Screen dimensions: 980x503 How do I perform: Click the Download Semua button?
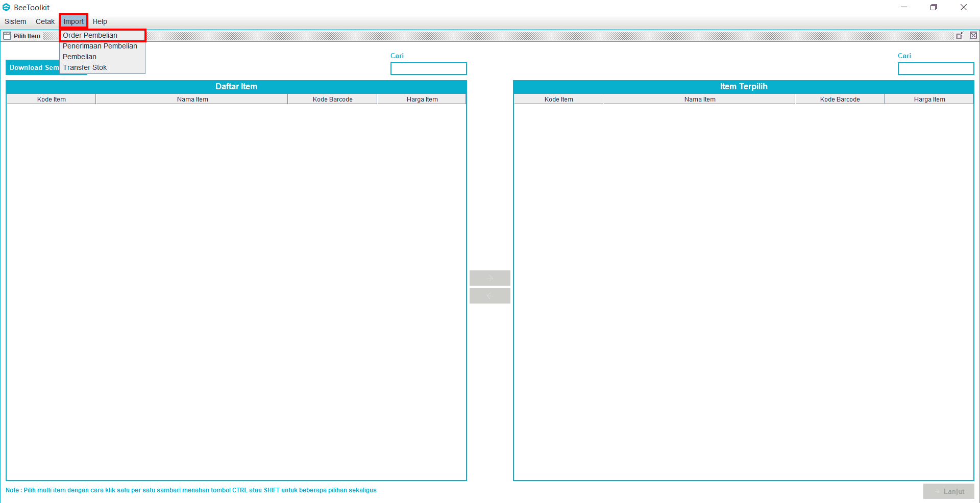pyautogui.click(x=33, y=67)
